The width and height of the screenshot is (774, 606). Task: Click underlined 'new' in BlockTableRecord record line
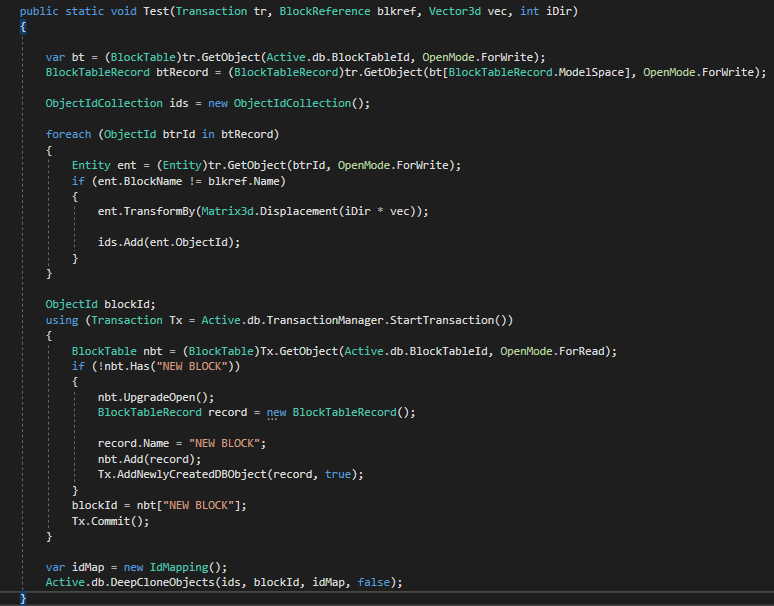(276, 413)
